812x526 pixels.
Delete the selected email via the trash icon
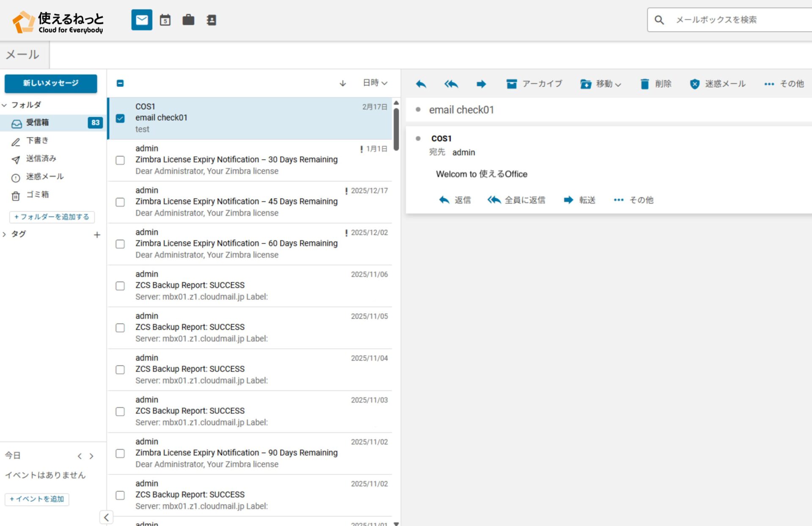(x=645, y=84)
